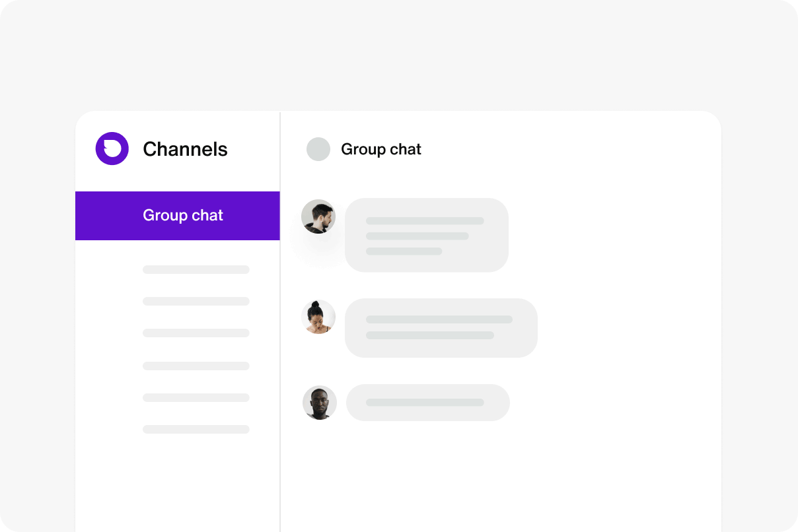The image size is (798, 532).
Task: Open the bearded man's avatar
Action: tap(318, 216)
